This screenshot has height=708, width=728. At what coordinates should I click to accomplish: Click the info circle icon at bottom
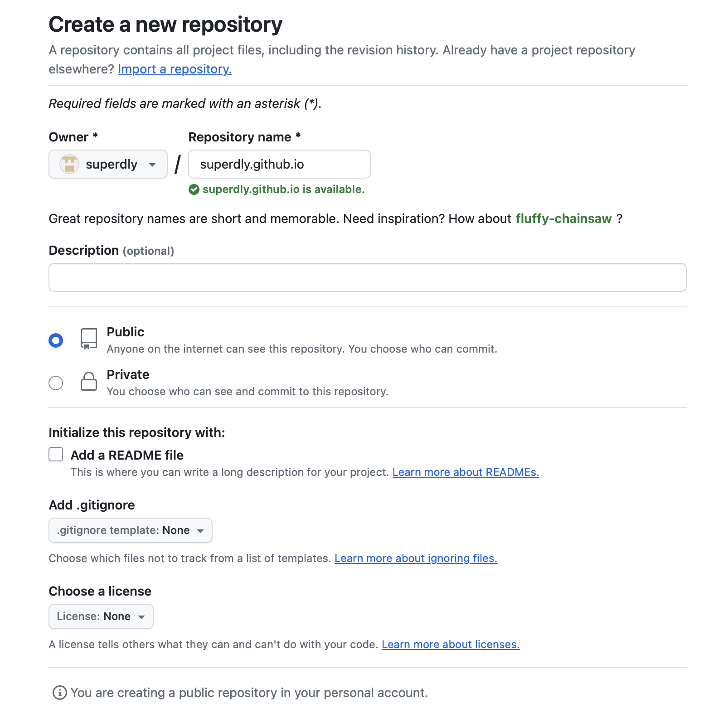pos(60,693)
